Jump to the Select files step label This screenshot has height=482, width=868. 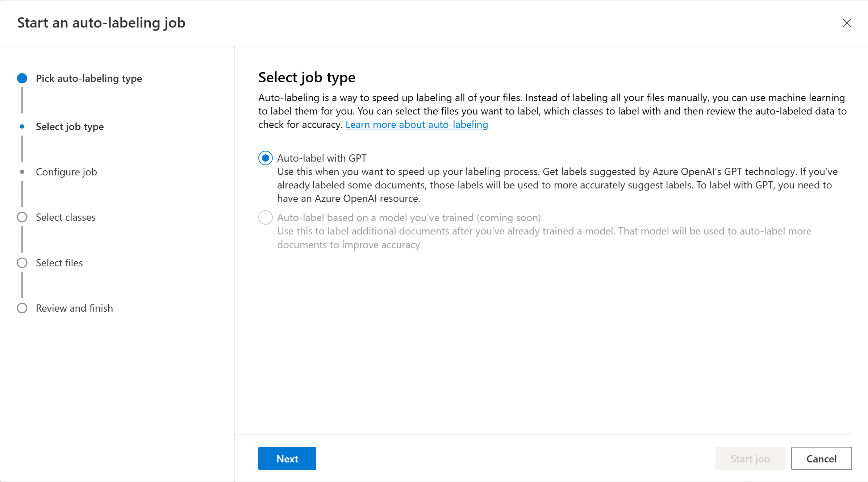coord(59,263)
